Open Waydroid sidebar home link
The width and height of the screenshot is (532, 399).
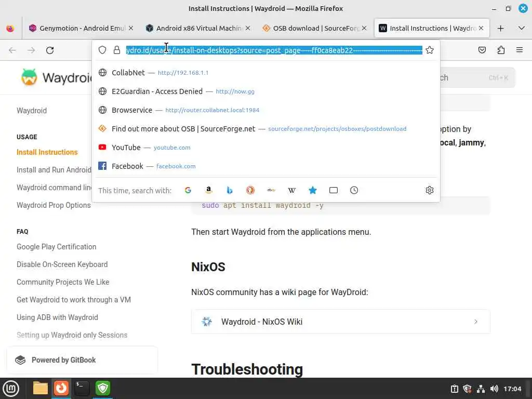[32, 111]
